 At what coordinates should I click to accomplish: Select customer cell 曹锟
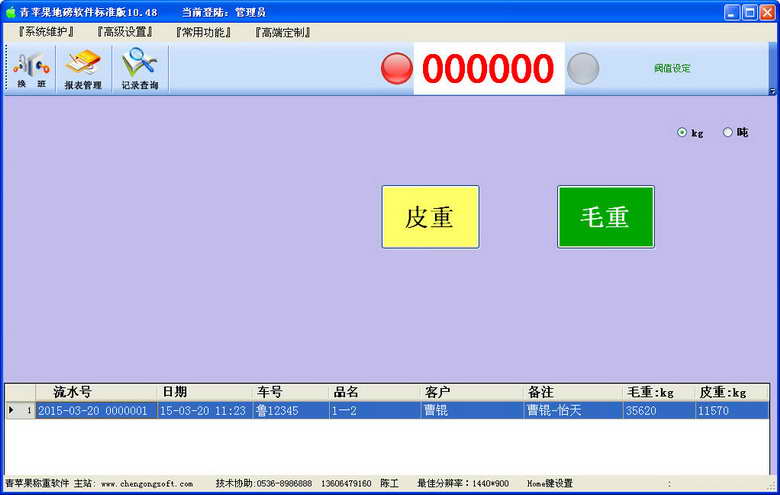click(x=472, y=410)
